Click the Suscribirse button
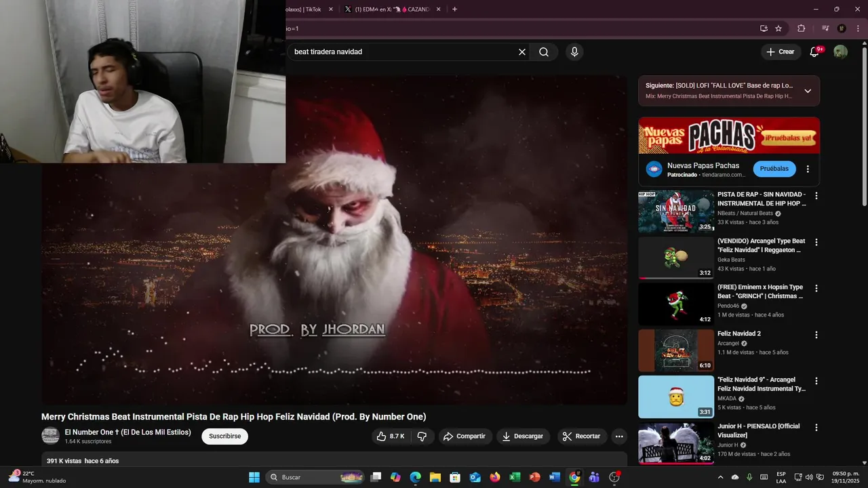This screenshot has width=868, height=488. [224, 436]
